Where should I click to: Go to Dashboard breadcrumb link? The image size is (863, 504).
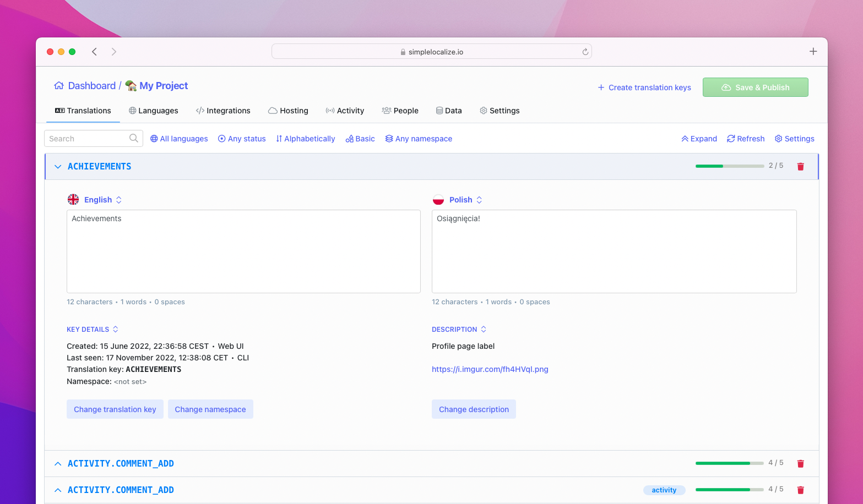(x=92, y=86)
